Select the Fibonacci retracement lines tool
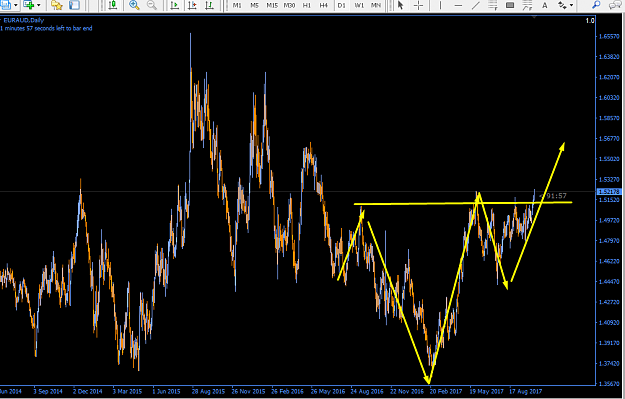The height and width of the screenshot is (399, 625). coord(493,5)
